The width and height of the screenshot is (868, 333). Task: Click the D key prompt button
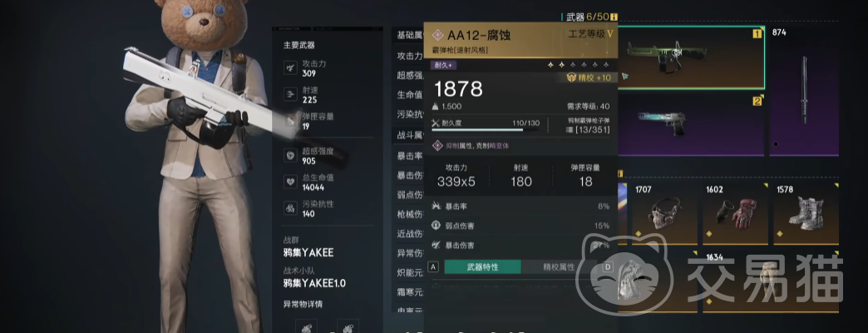609,267
